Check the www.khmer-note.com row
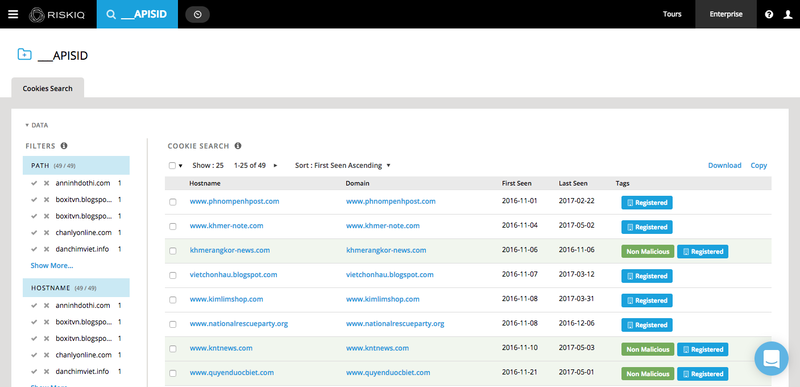The image size is (800, 387). pos(172,226)
